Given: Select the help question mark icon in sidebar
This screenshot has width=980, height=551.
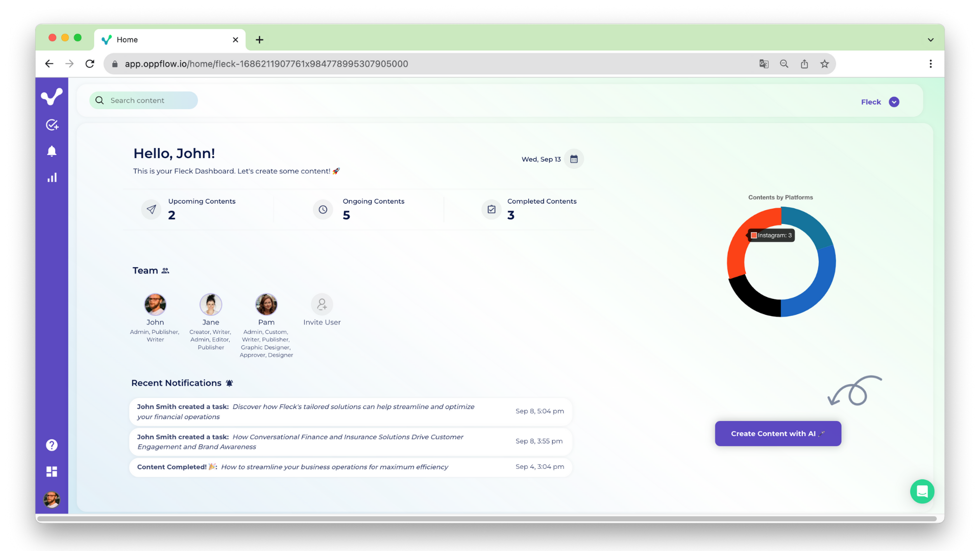Looking at the screenshot, I should [x=52, y=445].
